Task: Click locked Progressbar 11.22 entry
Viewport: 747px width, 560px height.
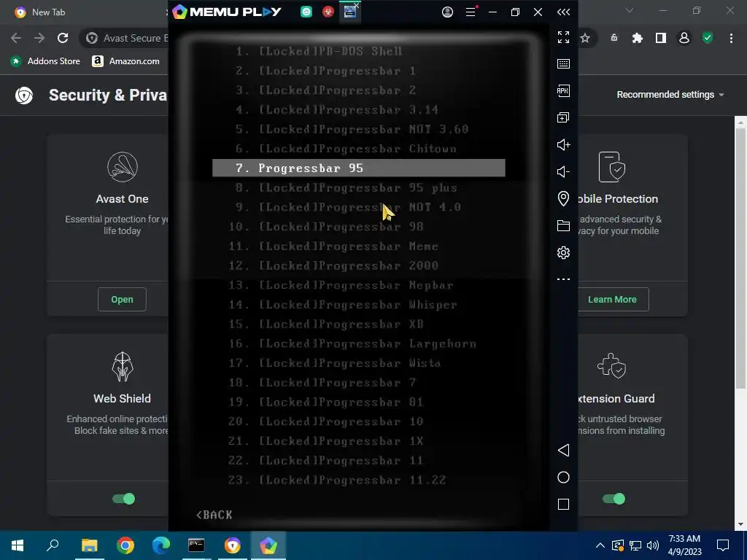Action: pos(337,480)
